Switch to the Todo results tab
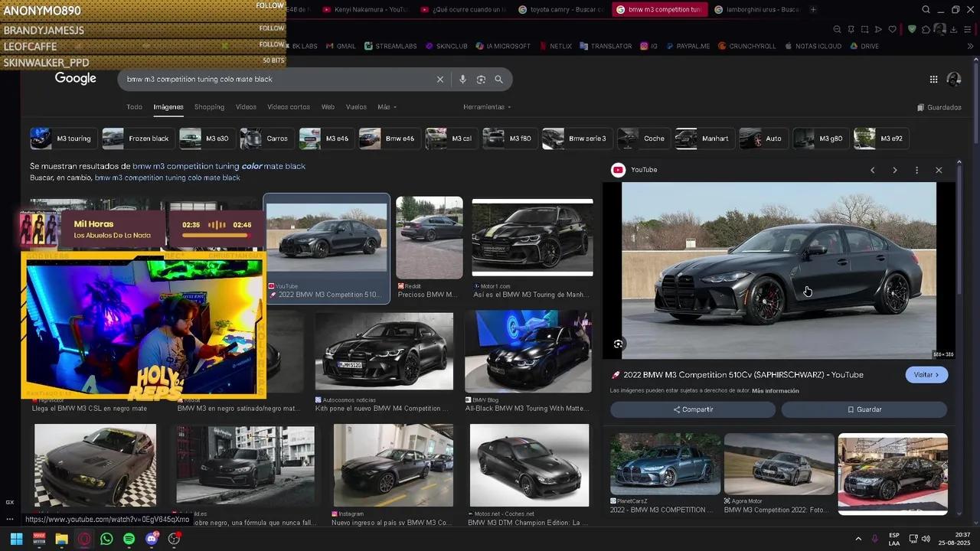Screen dimensions: 980x551 click(134, 107)
